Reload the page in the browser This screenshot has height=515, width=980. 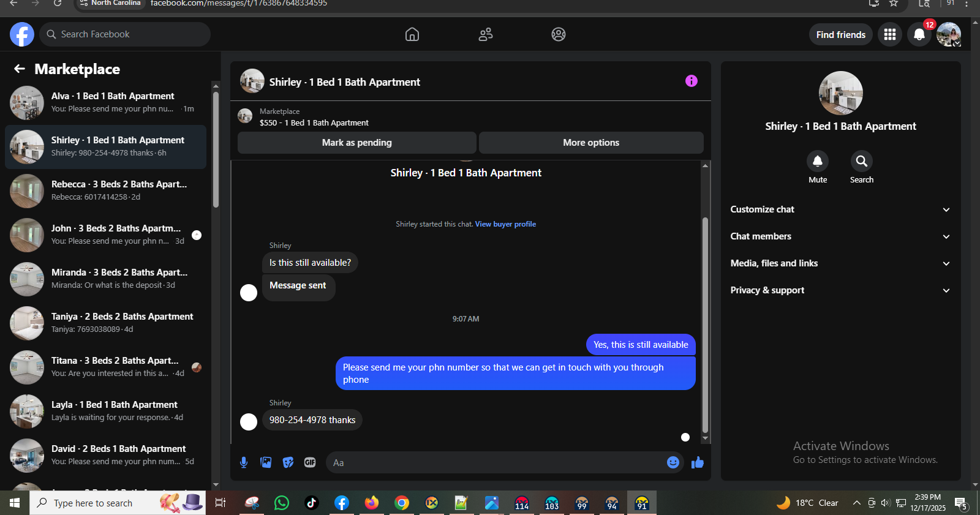coord(58,3)
